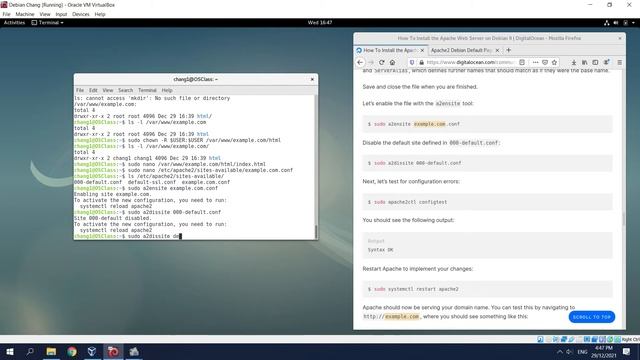Bookmark this page with the star icon
The height and width of the screenshot is (360, 640).
pyautogui.click(x=554, y=62)
